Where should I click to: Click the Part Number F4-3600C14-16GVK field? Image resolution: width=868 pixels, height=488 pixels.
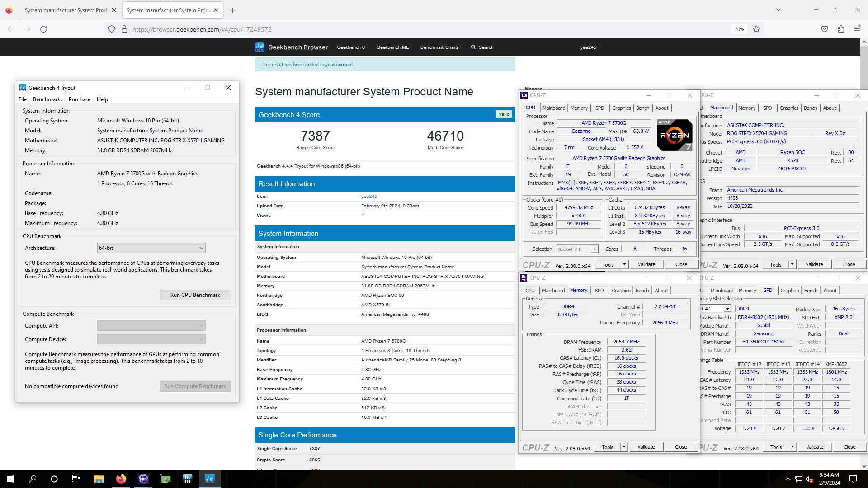point(763,342)
